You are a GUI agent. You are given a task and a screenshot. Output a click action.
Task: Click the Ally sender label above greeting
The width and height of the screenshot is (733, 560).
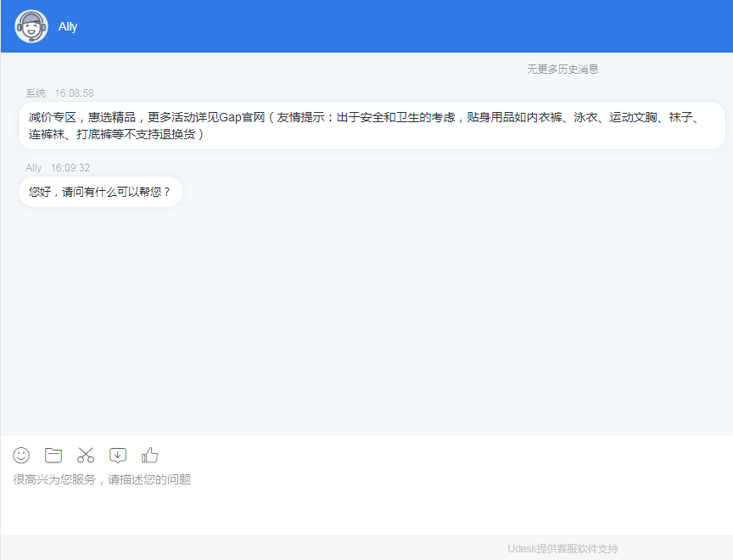point(34,168)
